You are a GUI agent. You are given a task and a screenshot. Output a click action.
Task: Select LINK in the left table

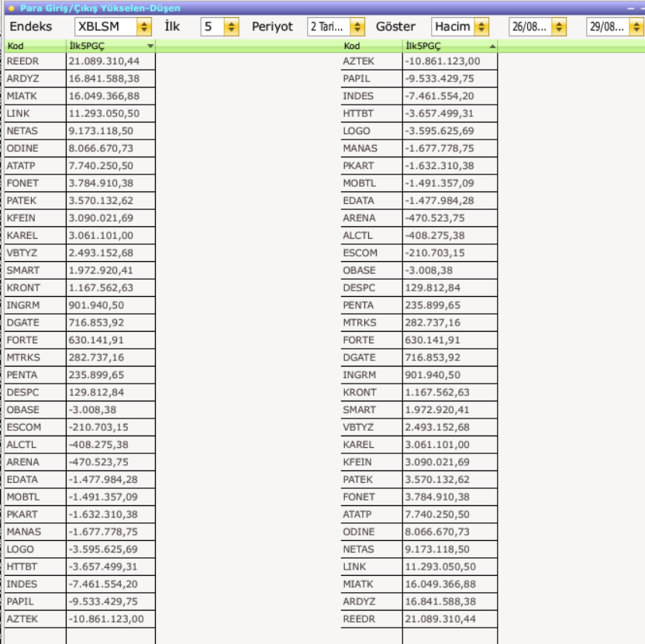[18, 113]
